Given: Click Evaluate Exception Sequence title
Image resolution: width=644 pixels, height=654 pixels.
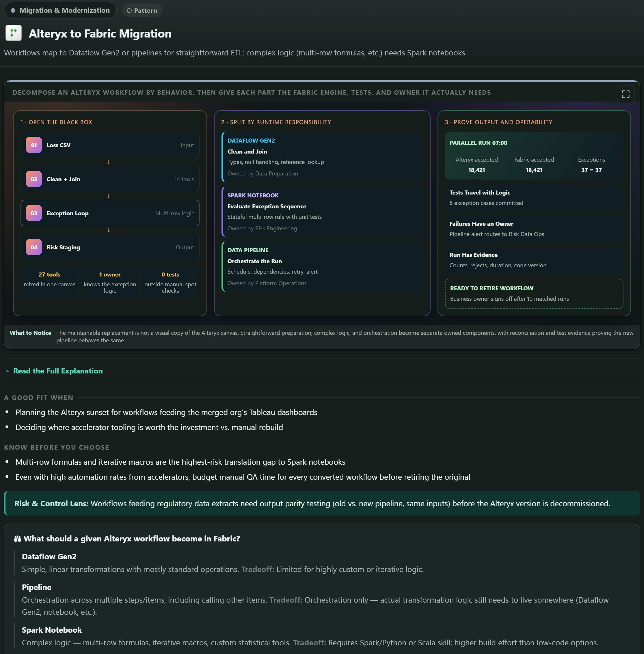Looking at the screenshot, I should (x=267, y=206).
